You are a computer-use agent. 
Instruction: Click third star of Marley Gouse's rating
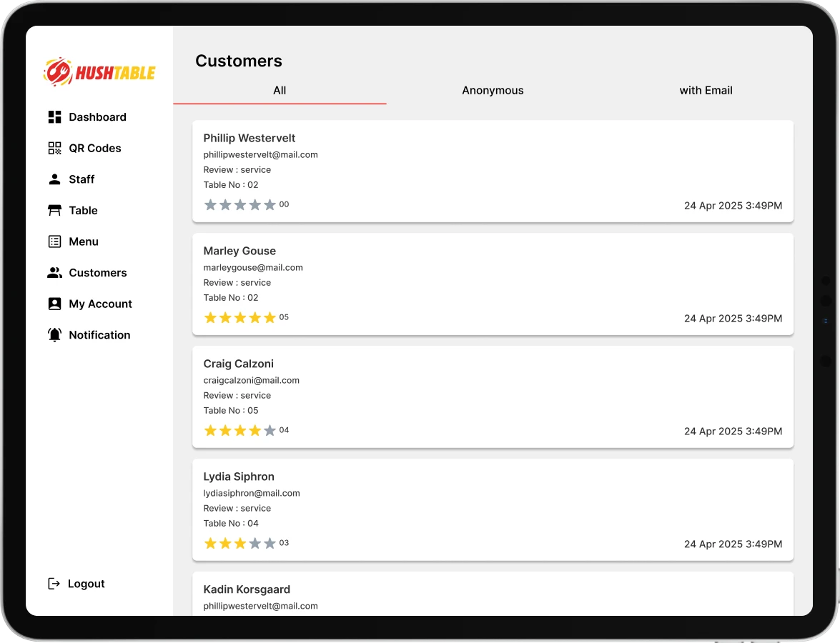tap(240, 317)
